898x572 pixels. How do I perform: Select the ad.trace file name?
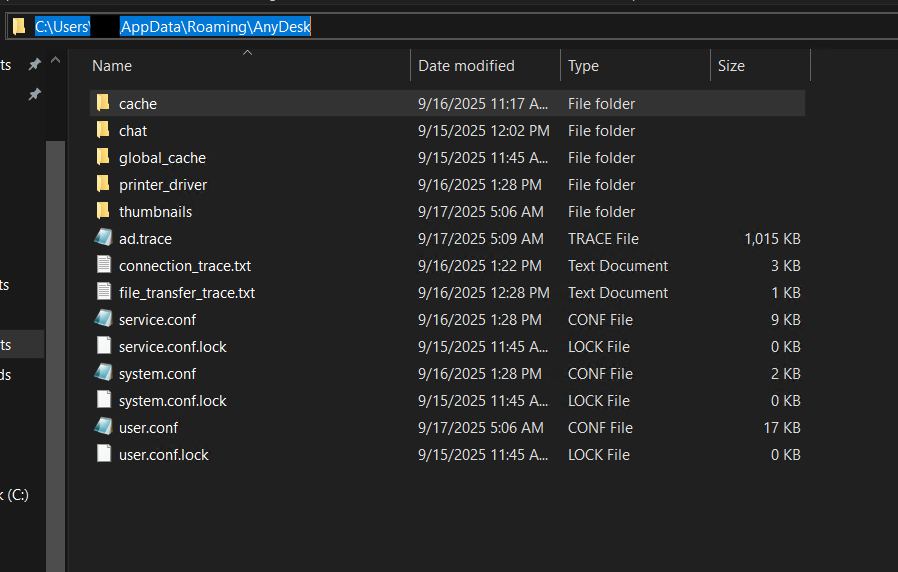coord(145,239)
